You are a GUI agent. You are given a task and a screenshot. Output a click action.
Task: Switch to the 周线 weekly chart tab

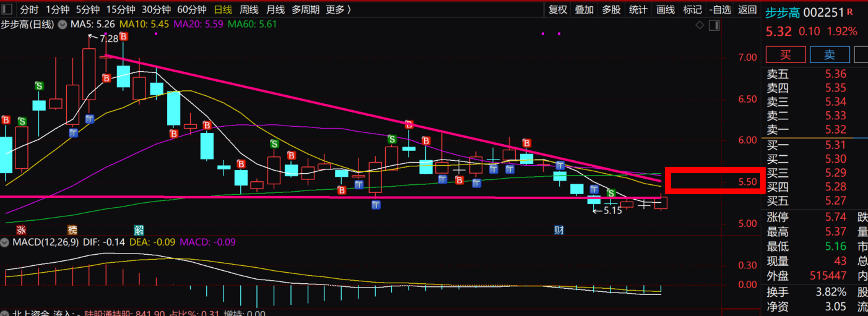[249, 9]
